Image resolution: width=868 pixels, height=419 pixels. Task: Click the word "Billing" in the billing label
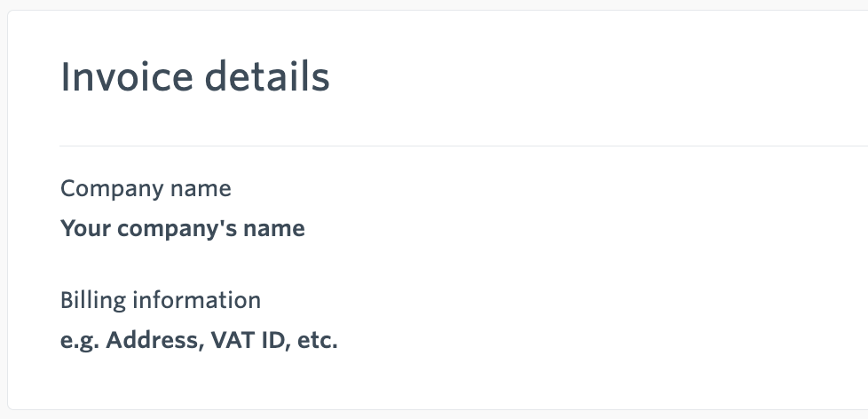point(93,300)
